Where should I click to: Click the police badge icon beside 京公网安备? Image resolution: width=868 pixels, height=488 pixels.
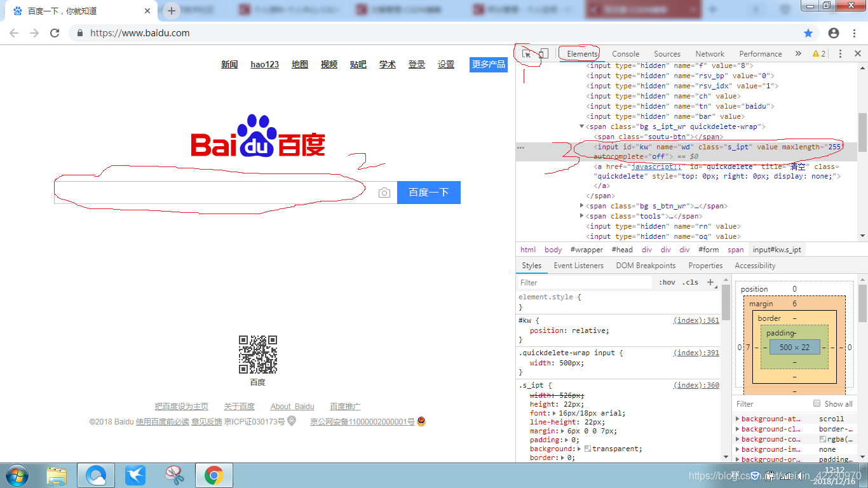pos(421,421)
